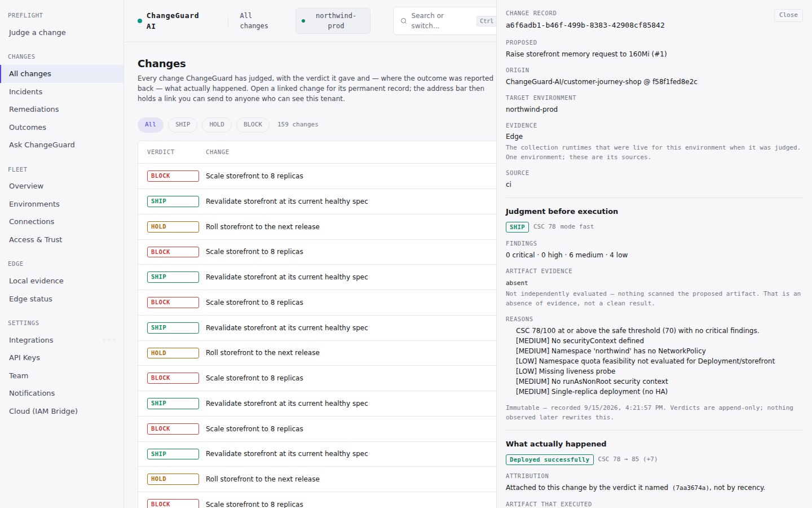Click the proposed text 'Raise storefront memory request to 160Mi (#1)'
Image resolution: width=812 pixels, height=508 pixels.
(x=586, y=54)
